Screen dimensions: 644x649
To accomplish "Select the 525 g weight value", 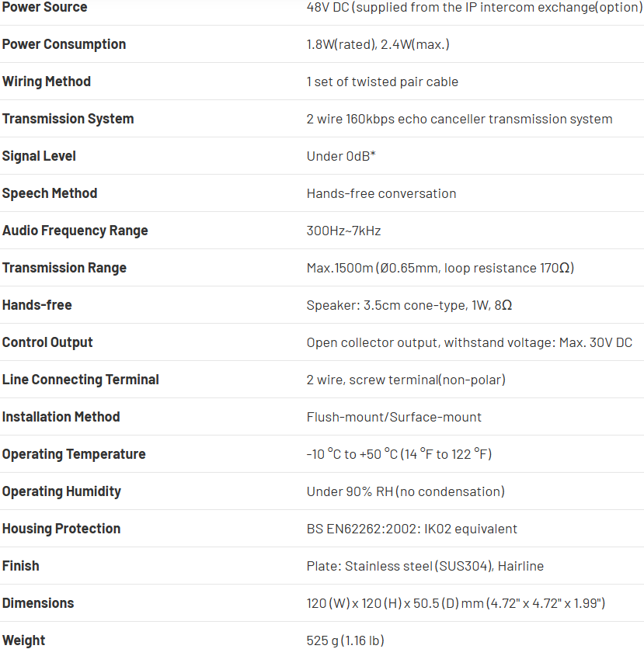I will coord(345,640).
